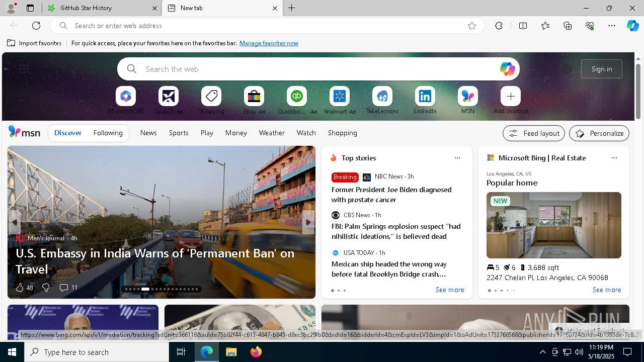The height and width of the screenshot is (362, 644).
Task: Read FBI Palm Springs explosion story
Action: point(396,231)
